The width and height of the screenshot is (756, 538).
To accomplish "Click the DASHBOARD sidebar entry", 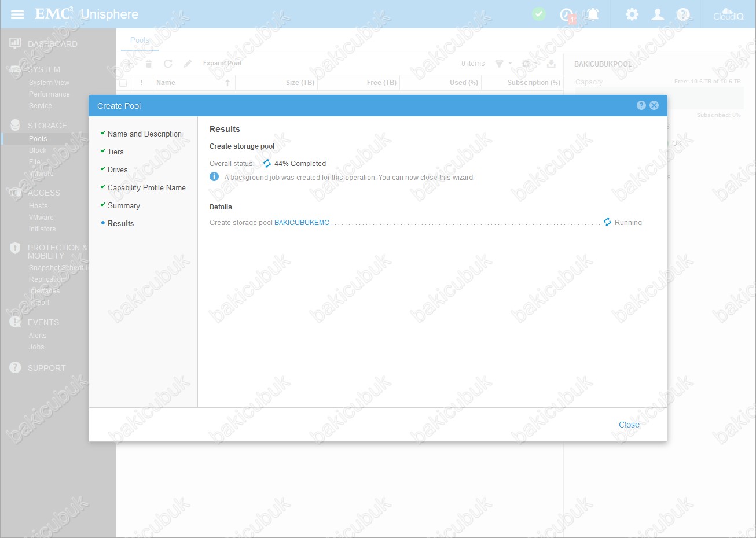I will click(x=53, y=44).
